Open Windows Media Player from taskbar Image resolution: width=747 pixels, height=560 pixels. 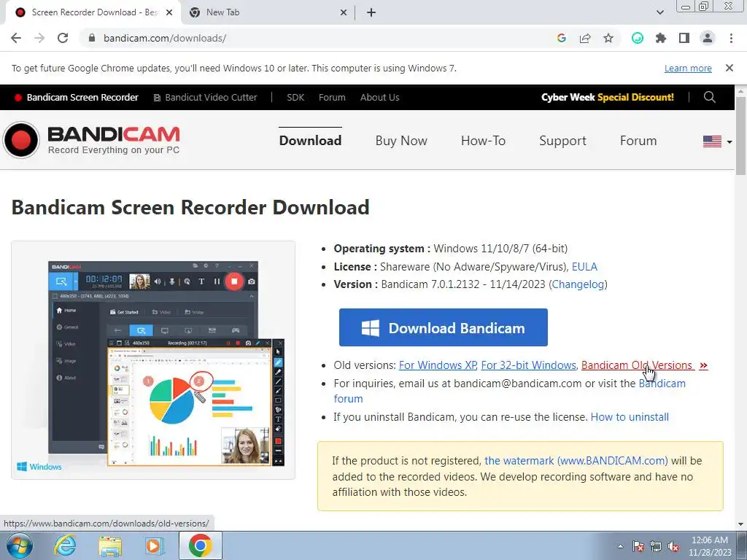click(x=155, y=546)
